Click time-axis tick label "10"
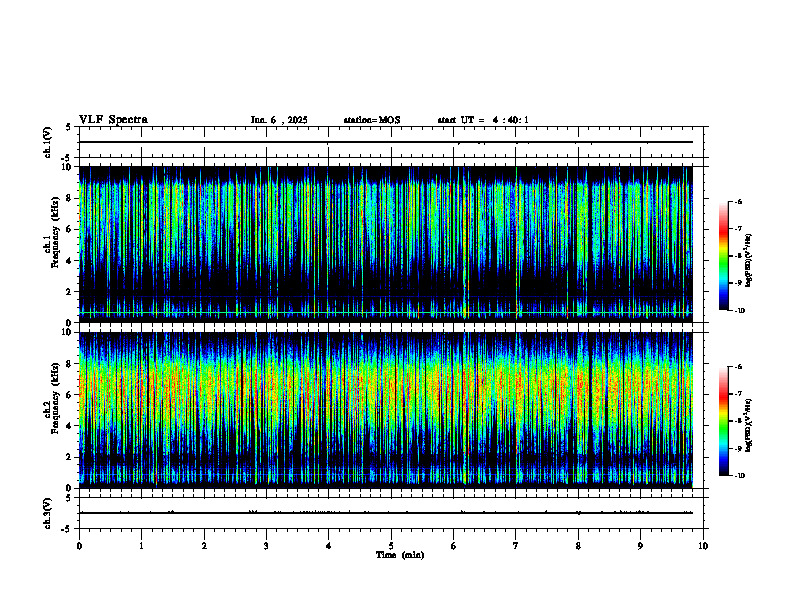The width and height of the screenshot is (792, 612). point(703,546)
